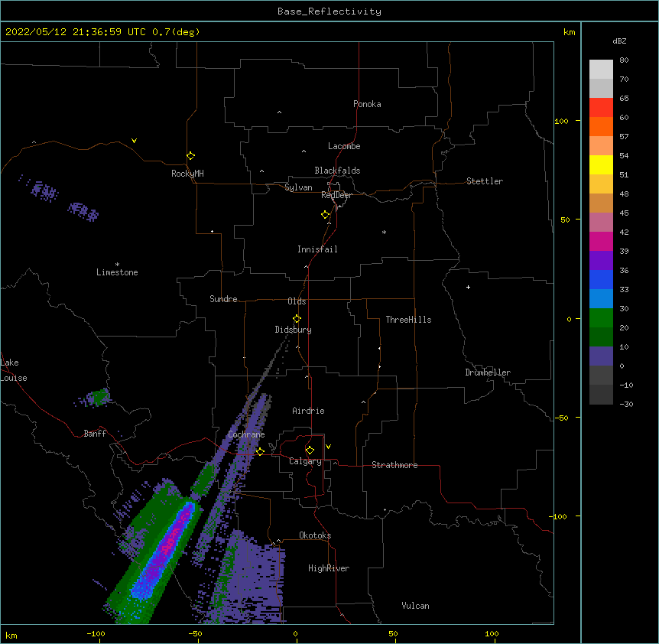Click the -30 value on dBZ legend
The image size is (659, 644).
(626, 404)
